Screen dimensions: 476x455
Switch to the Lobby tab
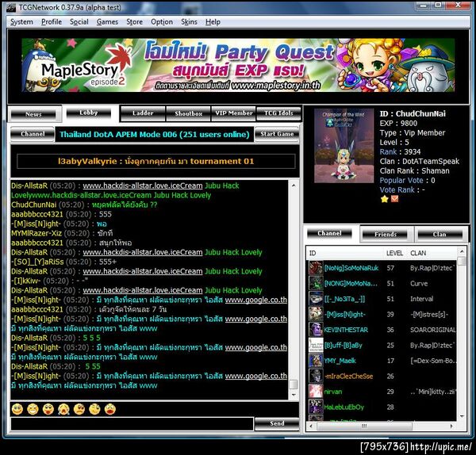click(88, 113)
